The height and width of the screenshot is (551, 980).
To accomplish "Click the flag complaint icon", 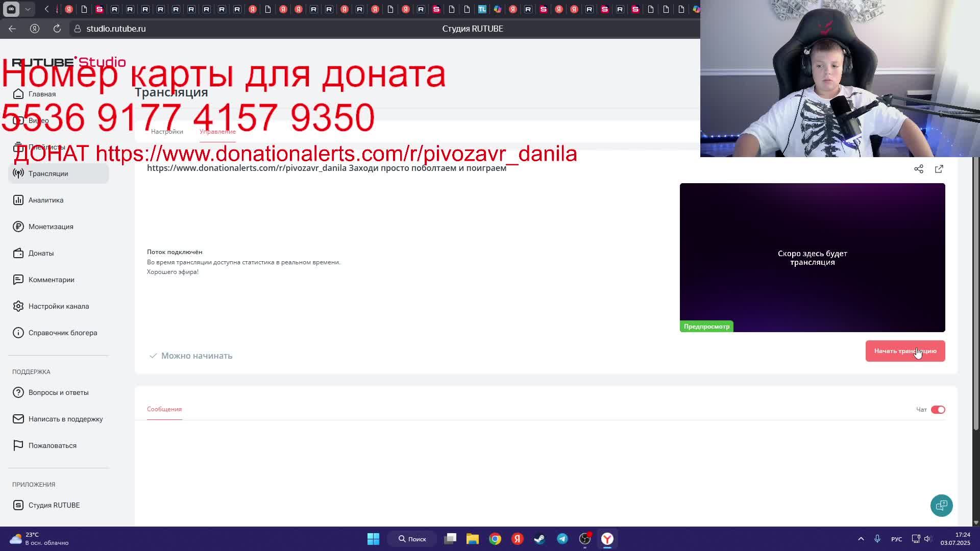I will pyautogui.click(x=18, y=445).
